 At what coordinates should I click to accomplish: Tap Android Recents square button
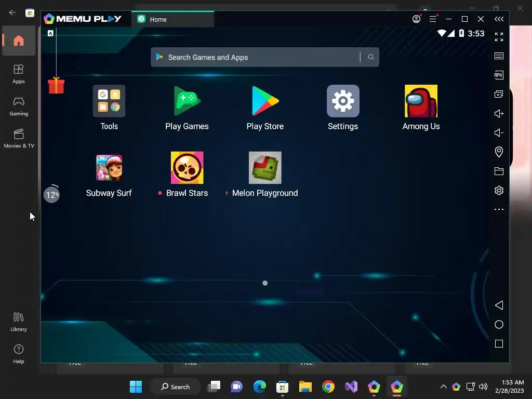499,344
